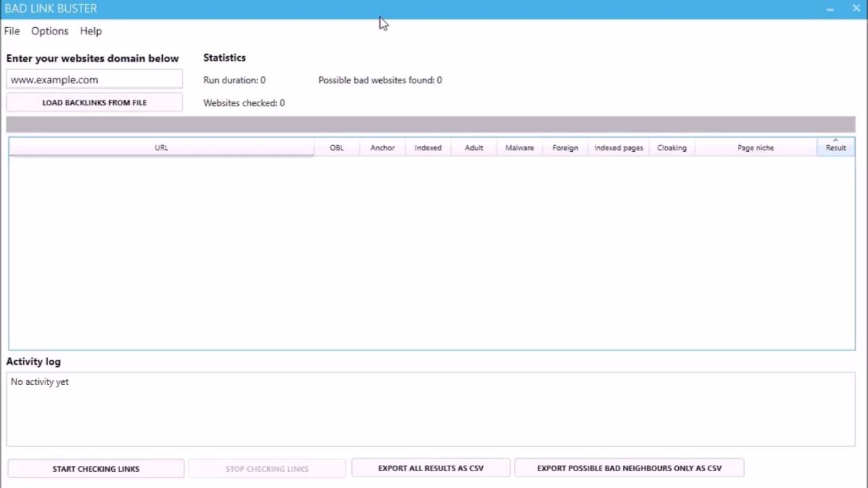Sort by the Indexed pages column header
This screenshot has width=868, height=488.
[x=618, y=147]
